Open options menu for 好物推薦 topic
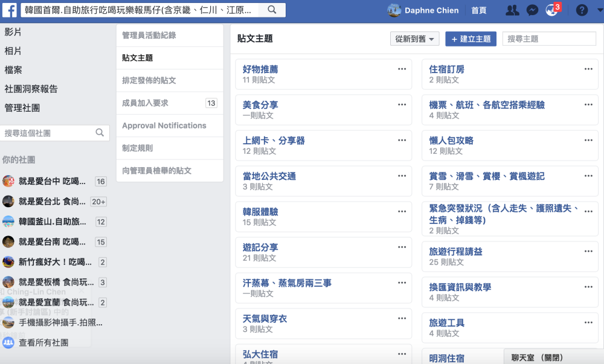The image size is (604, 364). tap(402, 69)
